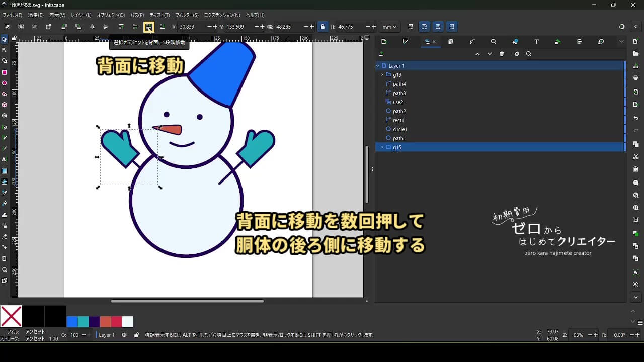Image resolution: width=644 pixels, height=362 pixels.
Task: Click the lower selection one step button
Action: (x=148, y=27)
